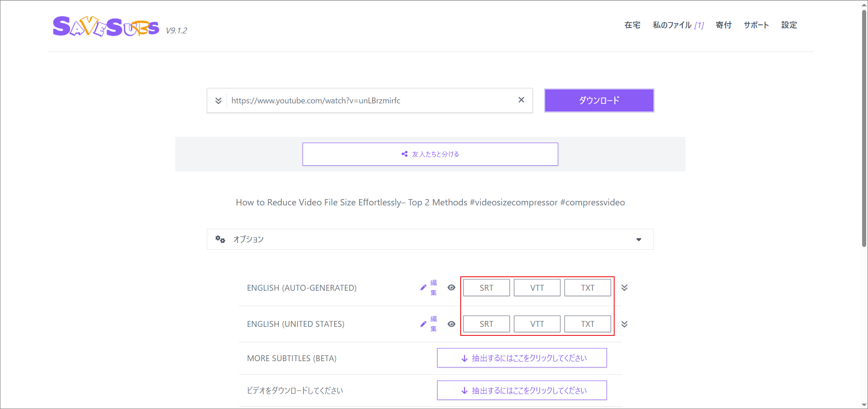Expand the オプション section dropdown arrow
868x409 pixels.
tap(639, 239)
